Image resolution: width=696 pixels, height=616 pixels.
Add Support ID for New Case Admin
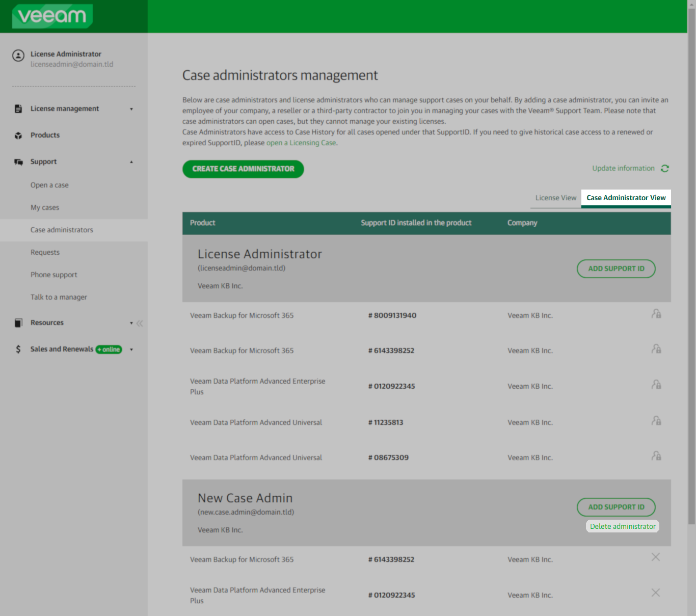pos(616,507)
